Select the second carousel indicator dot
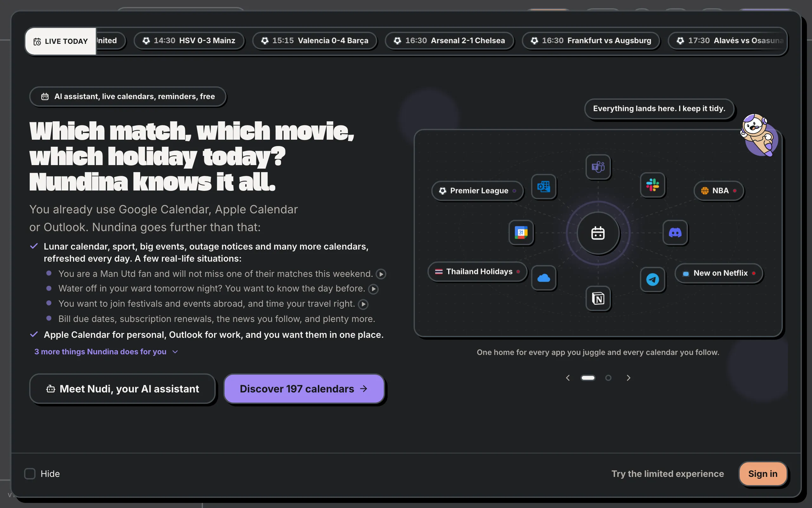 [x=608, y=378]
